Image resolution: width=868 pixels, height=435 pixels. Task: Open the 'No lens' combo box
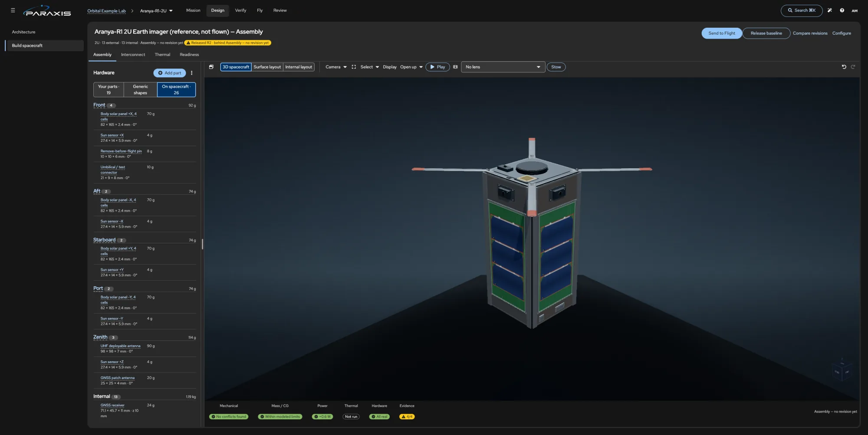(x=503, y=67)
